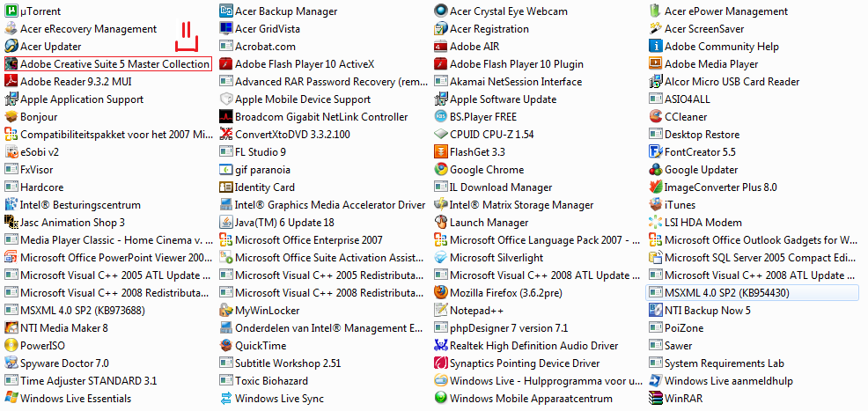Click the Adobe Reader 9.3.2 MUI entry
The image size is (868, 411).
click(68, 81)
